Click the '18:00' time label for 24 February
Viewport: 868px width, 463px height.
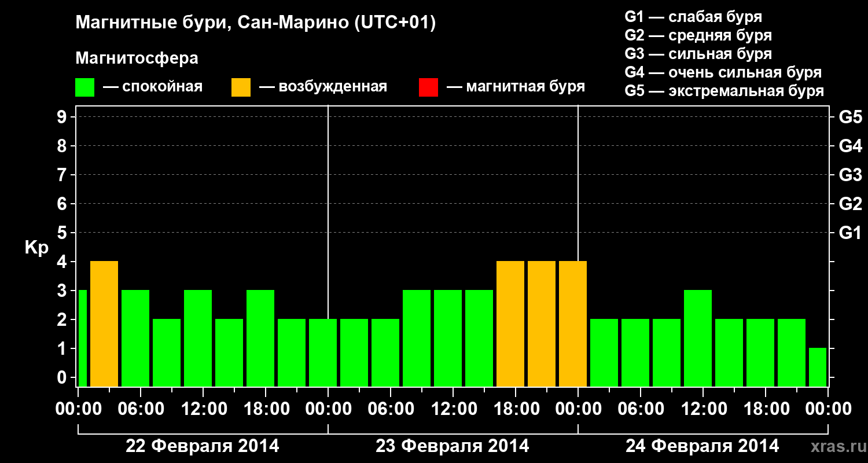[766, 409]
